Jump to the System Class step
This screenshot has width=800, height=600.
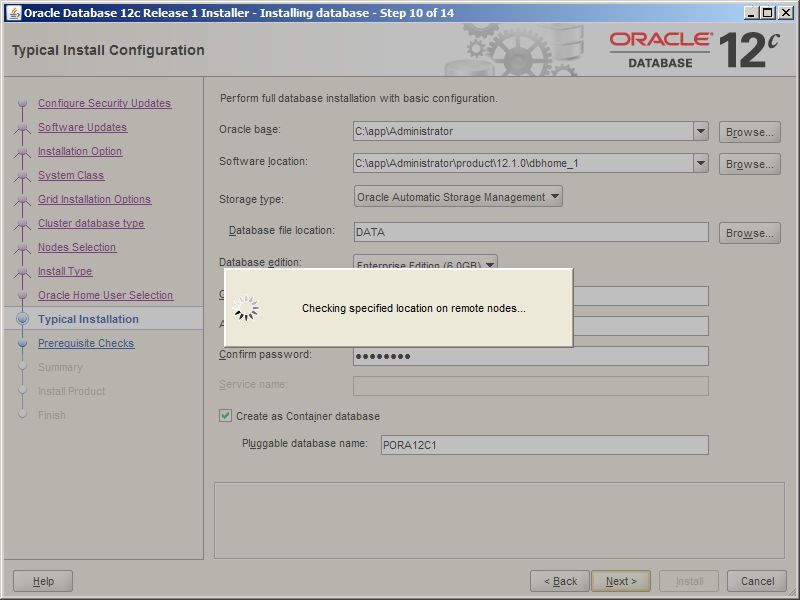pos(71,175)
